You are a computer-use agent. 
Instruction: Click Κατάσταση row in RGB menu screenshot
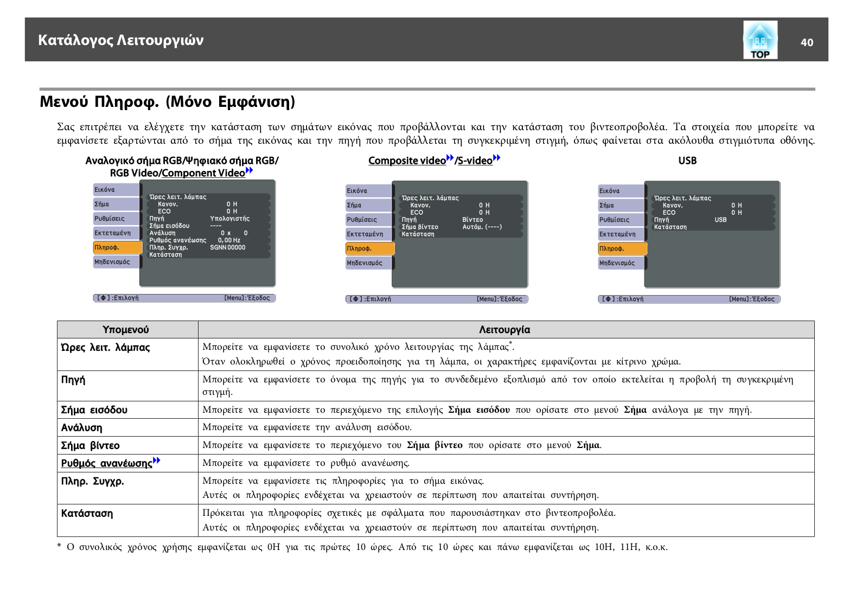tap(209, 254)
